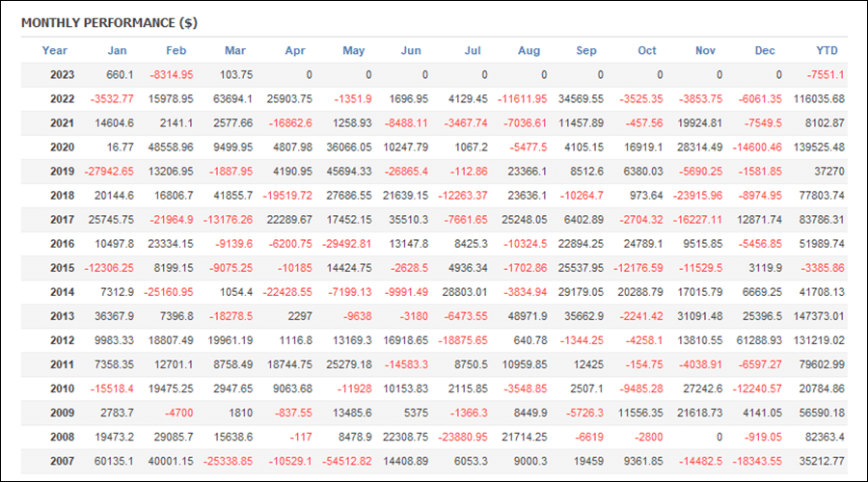Select the 2020 row label
The height and width of the screenshot is (482, 868).
(62, 147)
